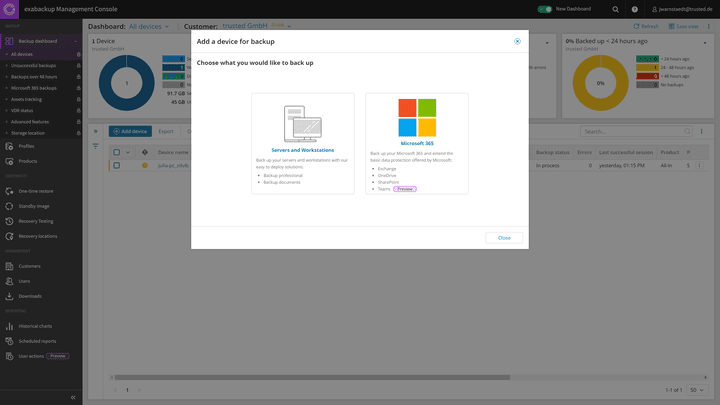720x405 pixels.
Task: Open Customer trusted GmbH dropdown
Action: 256,26
